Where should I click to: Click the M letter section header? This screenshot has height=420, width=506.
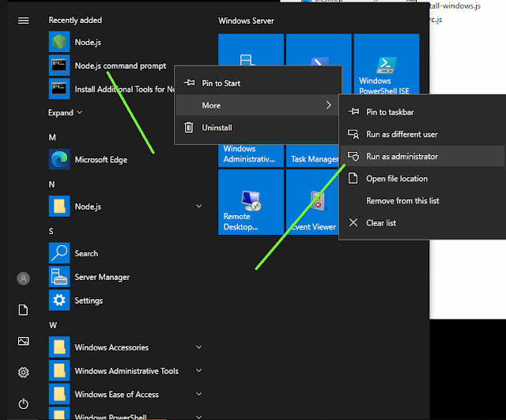coord(52,138)
